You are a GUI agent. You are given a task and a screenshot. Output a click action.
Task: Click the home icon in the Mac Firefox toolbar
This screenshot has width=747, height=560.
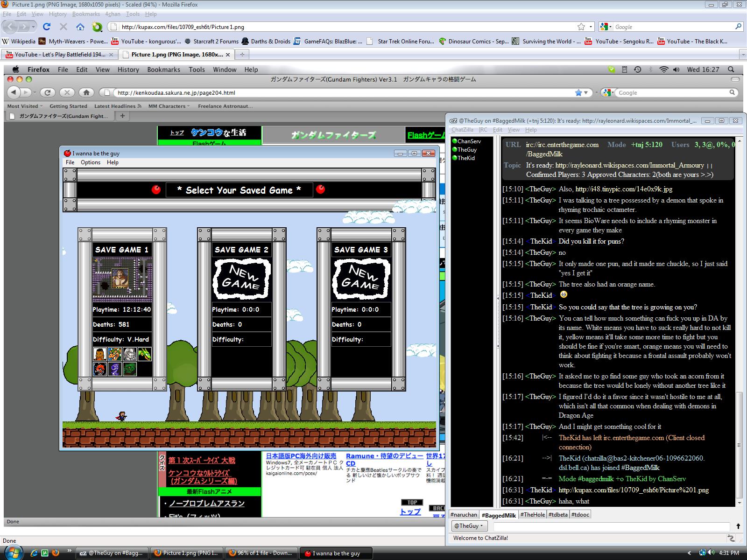[x=85, y=92]
